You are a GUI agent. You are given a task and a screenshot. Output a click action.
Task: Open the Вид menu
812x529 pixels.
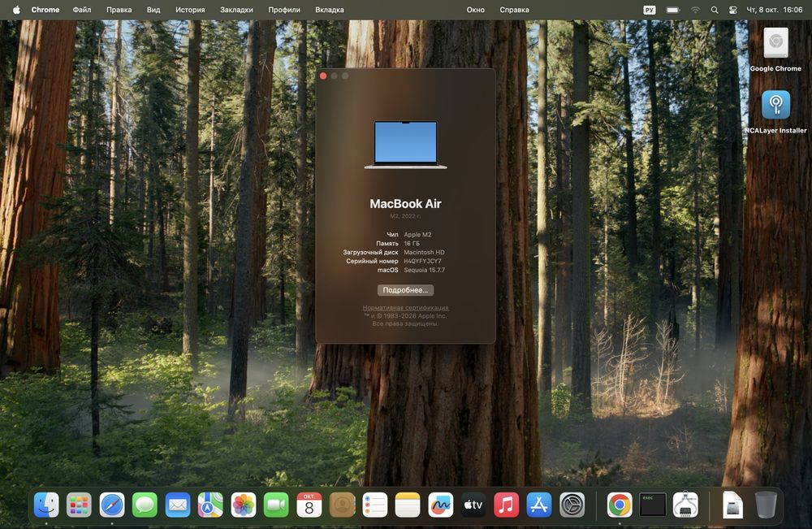(153, 10)
